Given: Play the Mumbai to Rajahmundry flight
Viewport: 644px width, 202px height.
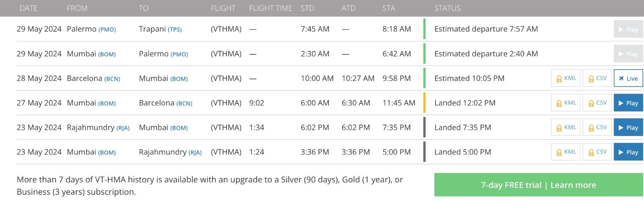Looking at the screenshot, I should [x=628, y=152].
